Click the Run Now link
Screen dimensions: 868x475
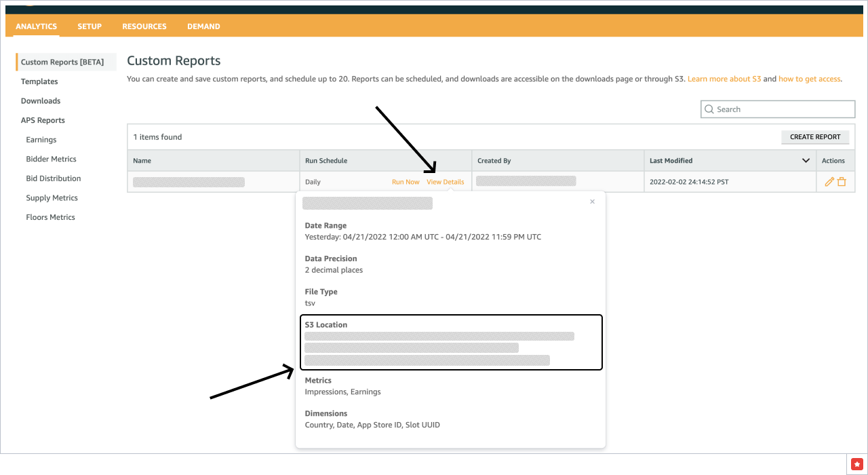tap(406, 182)
